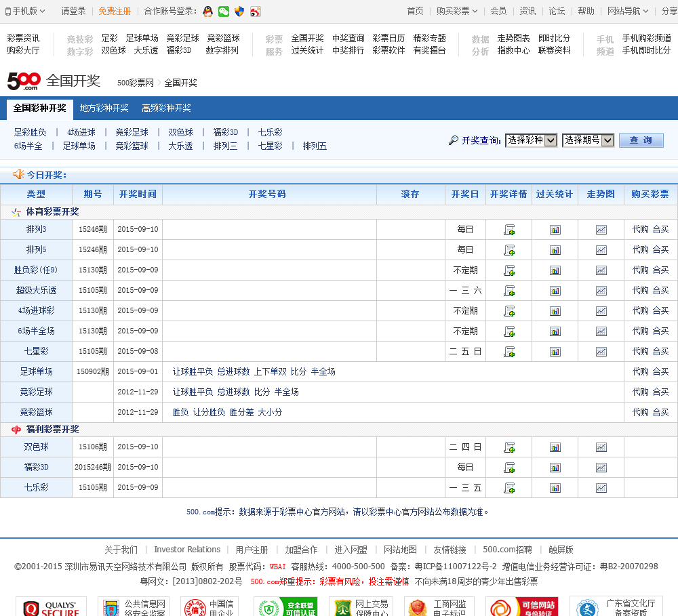Switch to 地方彩种开奖 tab
678x616 pixels.
click(104, 108)
